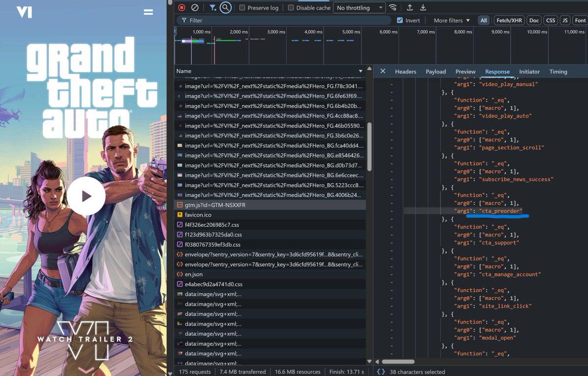Open the No throttling dropdown
588x376 pixels.
360,8
